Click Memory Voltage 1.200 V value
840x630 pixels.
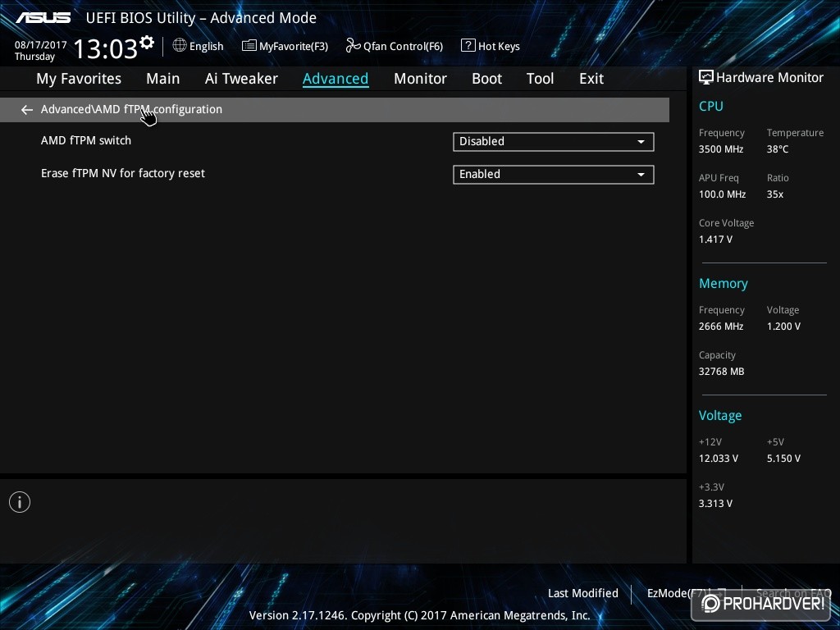tap(783, 326)
